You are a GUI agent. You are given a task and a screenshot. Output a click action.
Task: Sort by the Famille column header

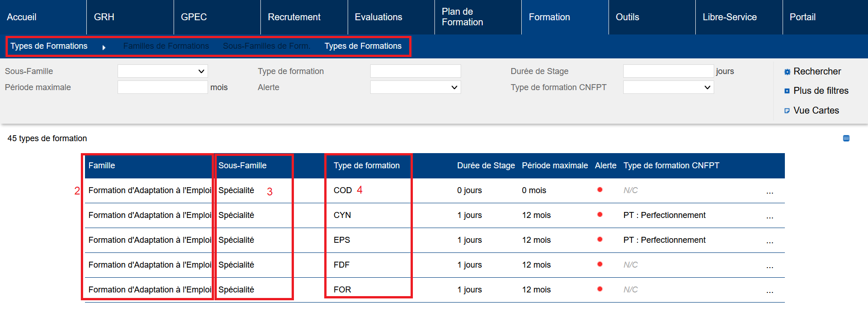102,166
